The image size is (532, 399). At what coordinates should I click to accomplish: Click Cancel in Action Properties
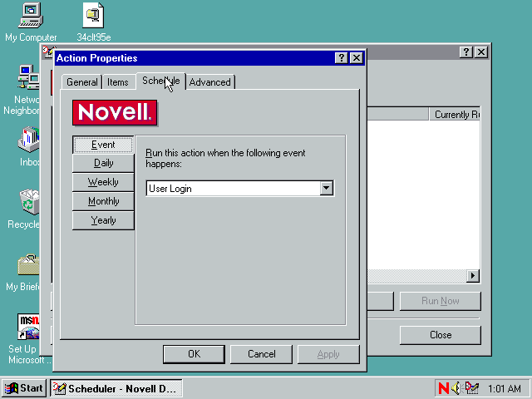point(261,354)
